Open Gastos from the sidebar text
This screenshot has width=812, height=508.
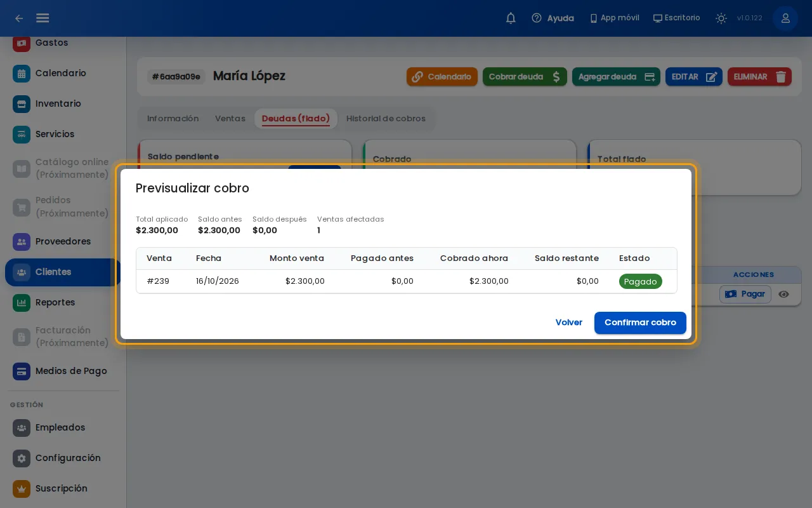(51, 43)
